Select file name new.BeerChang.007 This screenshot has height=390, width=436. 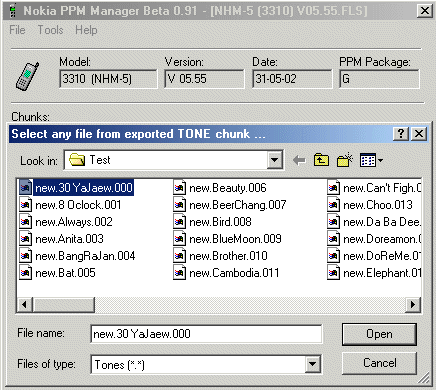tap(238, 205)
